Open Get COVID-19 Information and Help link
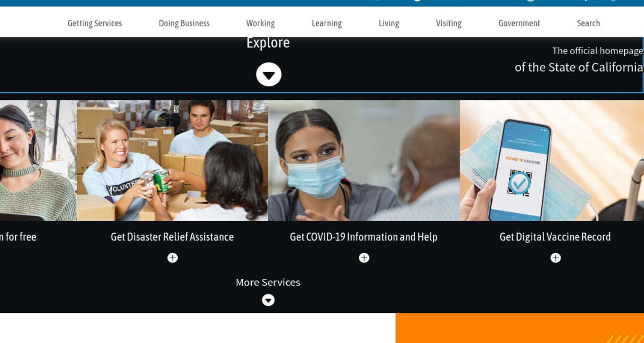Screen dimensions: 644x343 point(363,237)
